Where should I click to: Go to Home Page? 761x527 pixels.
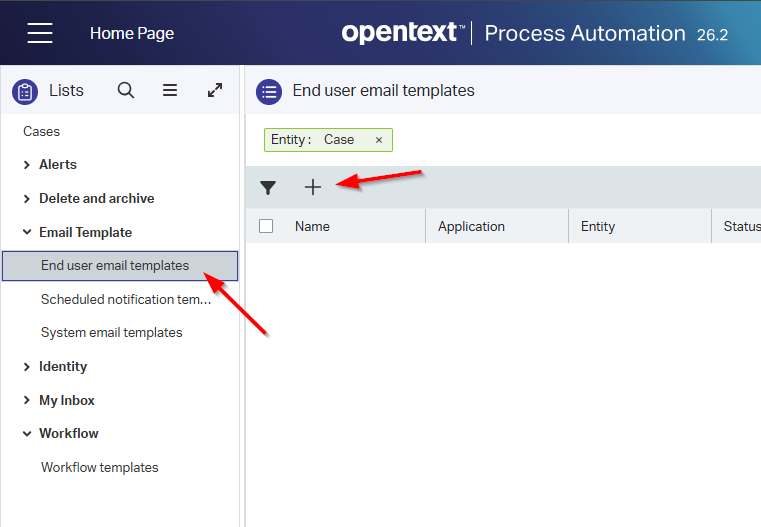pyautogui.click(x=132, y=33)
